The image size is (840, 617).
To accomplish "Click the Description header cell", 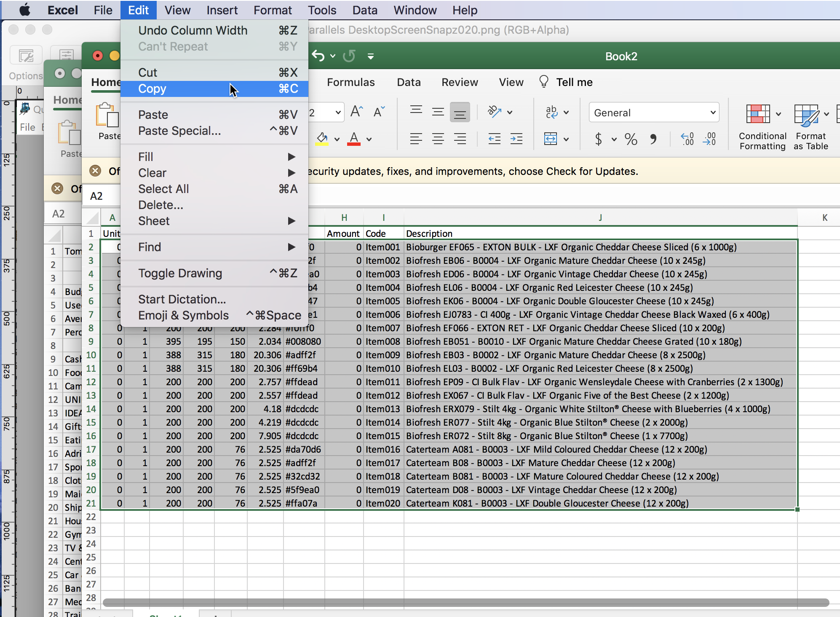I will tap(600, 233).
